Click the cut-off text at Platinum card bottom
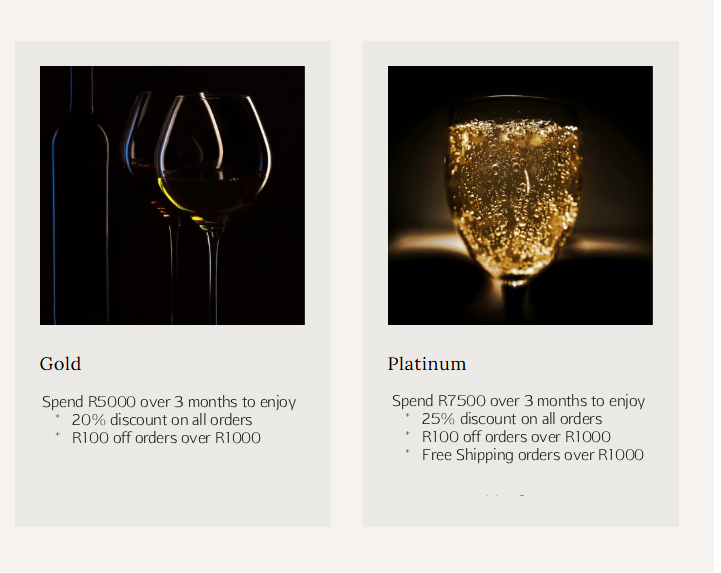Screen dimensions: 721x573 [506, 495]
